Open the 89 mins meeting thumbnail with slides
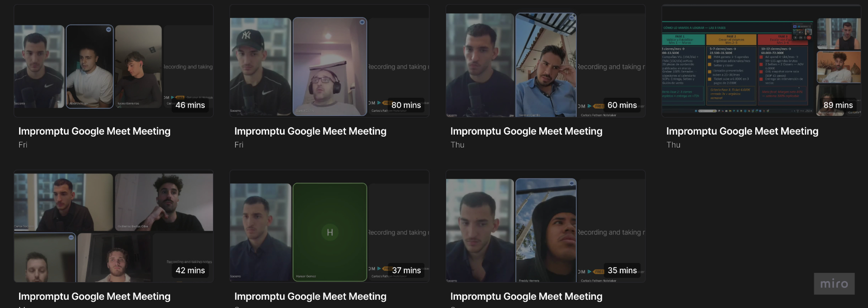Viewport: 868px width, 308px height. [x=762, y=61]
